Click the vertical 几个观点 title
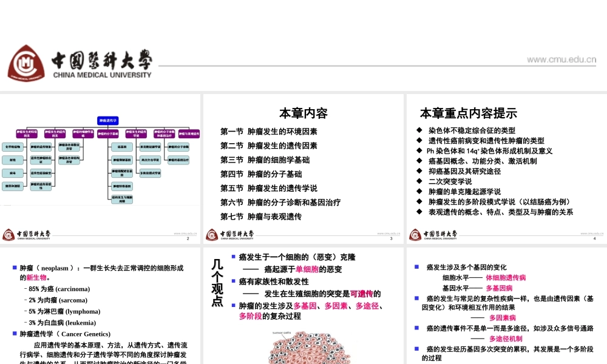Viewport: 607px width, 364px height. [x=217, y=283]
